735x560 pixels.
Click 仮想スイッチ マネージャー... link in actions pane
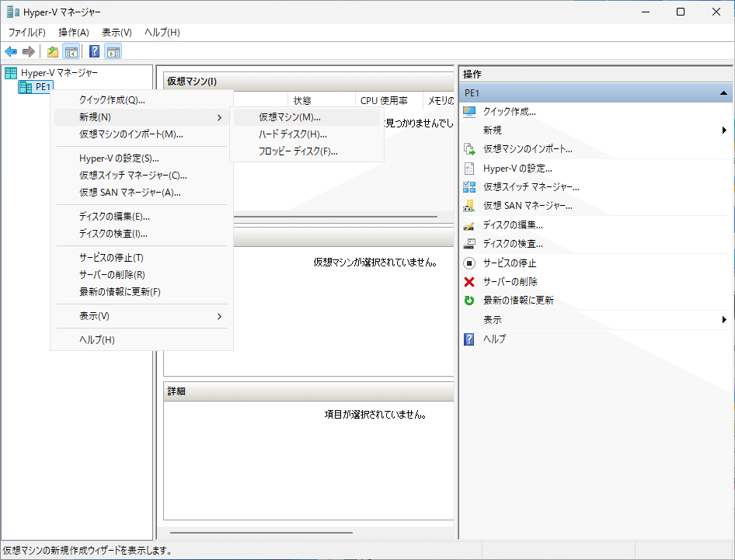pos(531,187)
